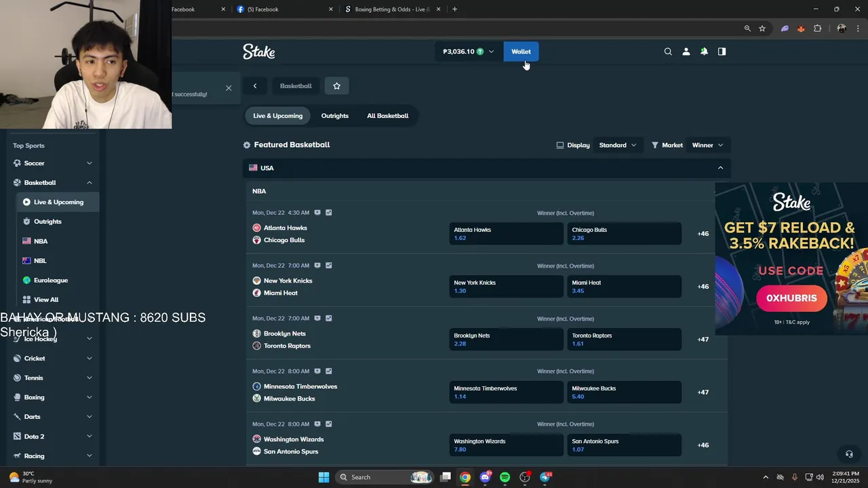868x488 pixels.
Task: Switch to the All Basketball tab
Action: click(x=388, y=116)
